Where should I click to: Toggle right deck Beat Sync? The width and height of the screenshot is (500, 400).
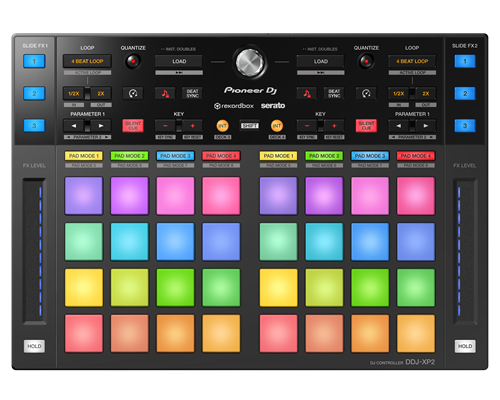click(334, 93)
